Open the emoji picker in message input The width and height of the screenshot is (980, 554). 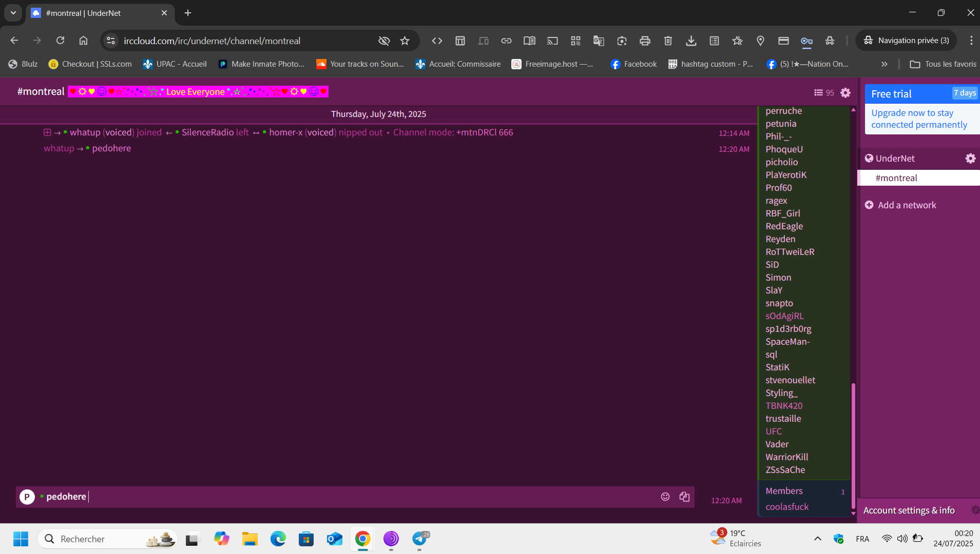tap(665, 497)
